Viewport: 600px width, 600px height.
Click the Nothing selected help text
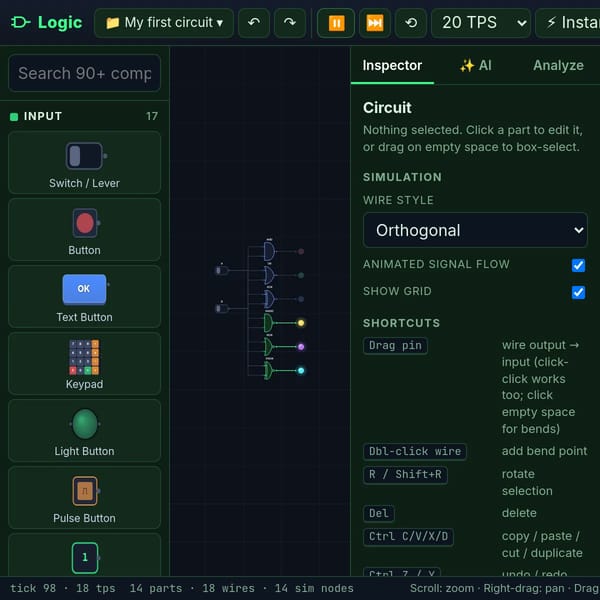pyautogui.click(x=473, y=139)
